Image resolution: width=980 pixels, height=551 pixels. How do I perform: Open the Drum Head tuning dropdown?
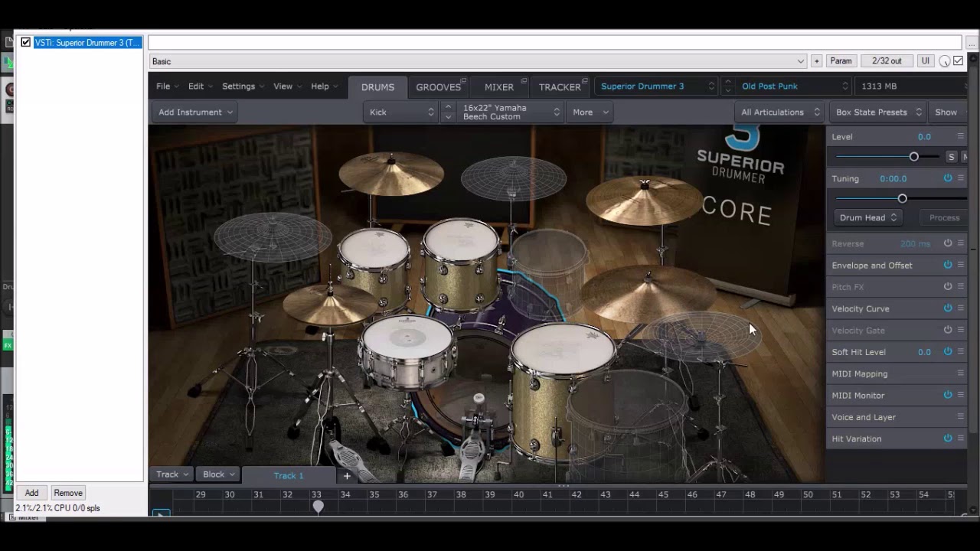click(867, 217)
